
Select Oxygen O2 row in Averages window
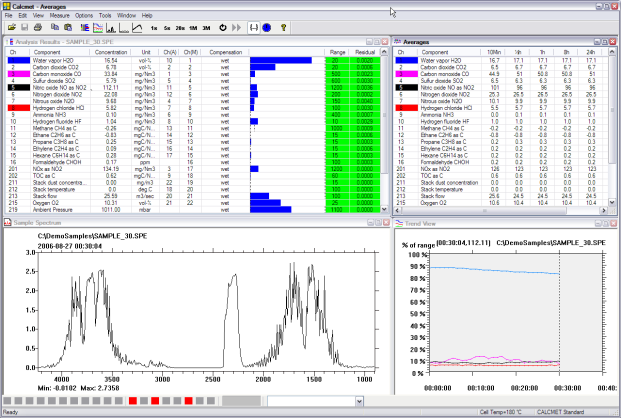(501, 203)
